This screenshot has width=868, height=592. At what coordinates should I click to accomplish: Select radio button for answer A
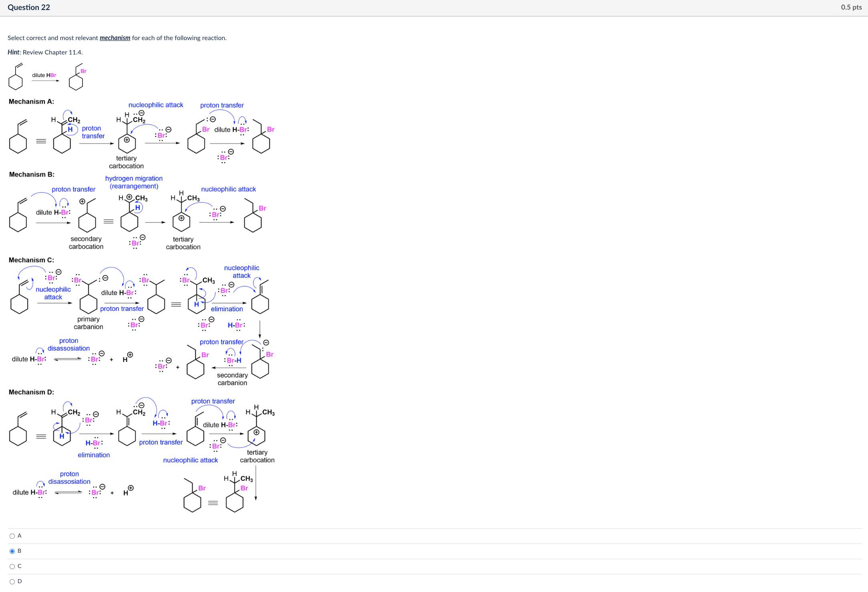coord(12,536)
